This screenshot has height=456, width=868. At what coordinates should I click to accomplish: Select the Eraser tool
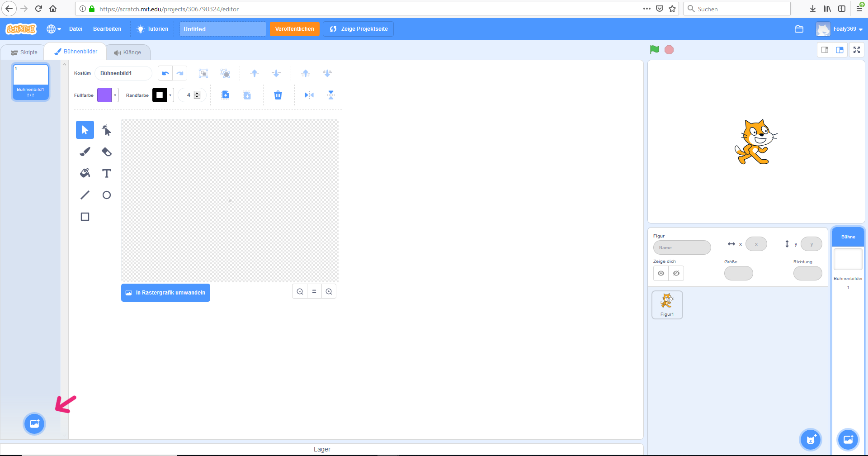point(107,152)
